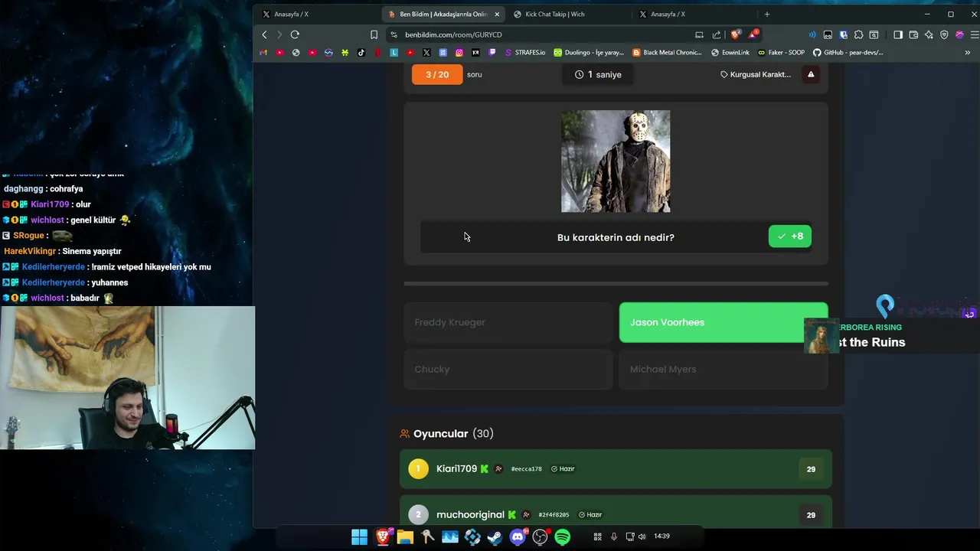Reload the page with the refresh icon
This screenshot has height=551, width=980.
[x=295, y=34]
